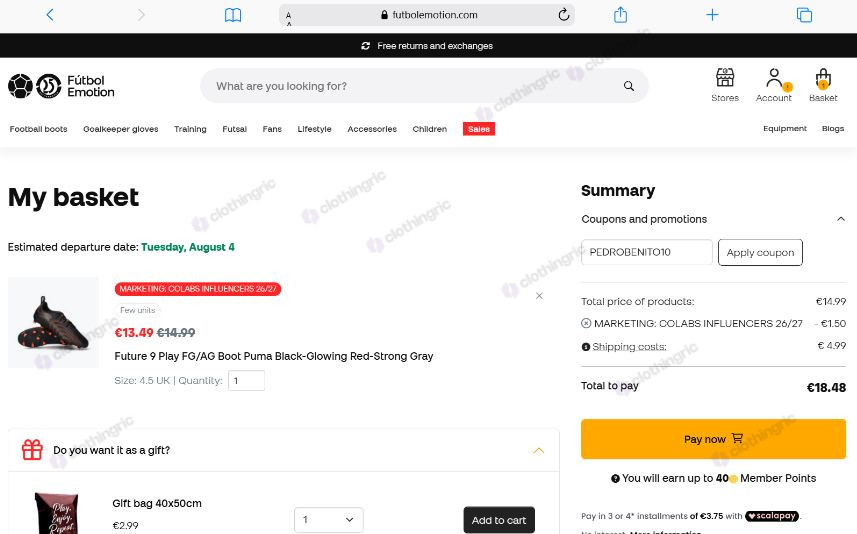Open the Future 9 Play FG/AG Boot product link

point(274,356)
